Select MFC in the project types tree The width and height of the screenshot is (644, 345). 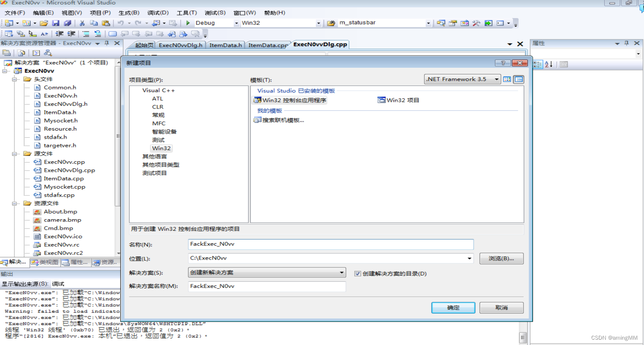tap(159, 123)
